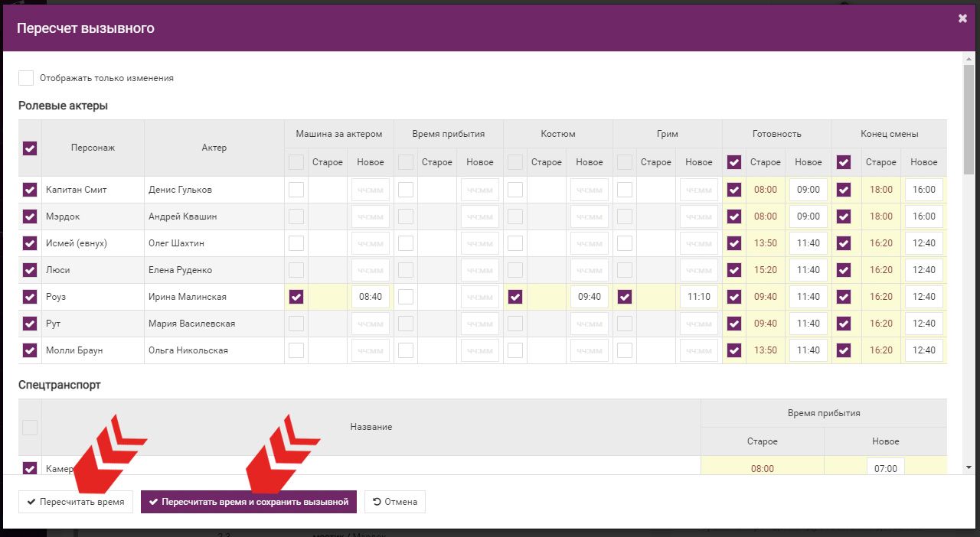Toggle Готовность column header checkbox
Image resolution: width=980 pixels, height=537 pixels.
pyautogui.click(x=734, y=162)
